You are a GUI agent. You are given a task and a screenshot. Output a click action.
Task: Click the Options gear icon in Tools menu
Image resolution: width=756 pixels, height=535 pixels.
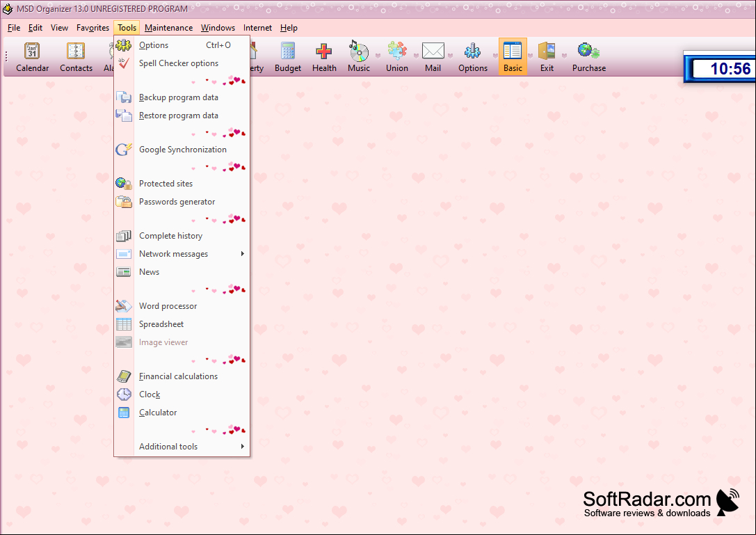coord(124,45)
